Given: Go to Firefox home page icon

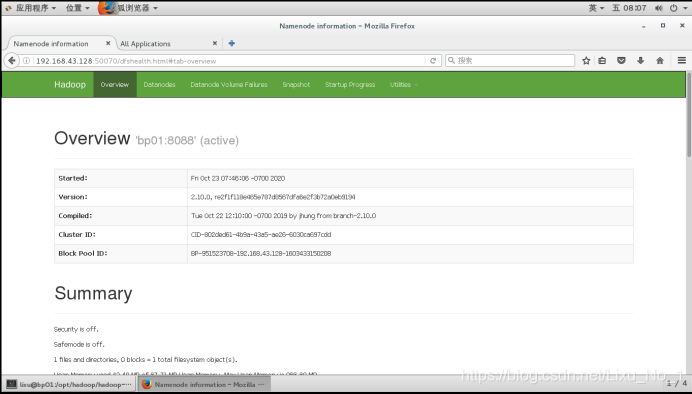Looking at the screenshot, I should (660, 61).
